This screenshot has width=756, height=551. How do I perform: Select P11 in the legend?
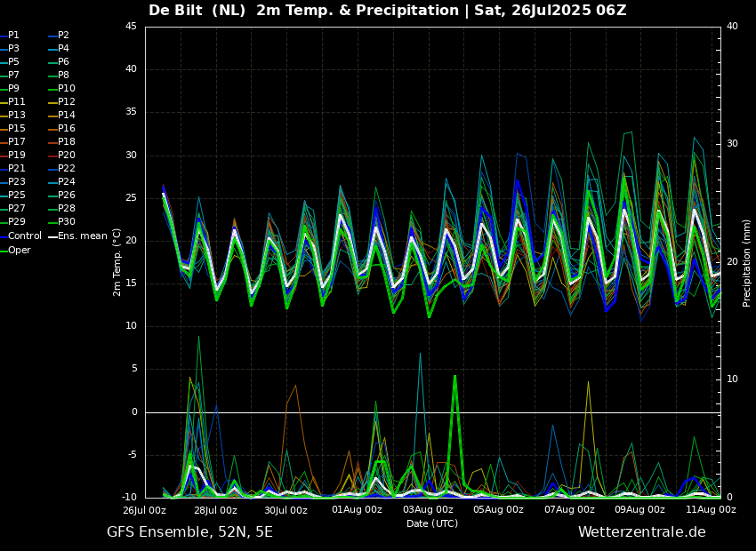click(x=12, y=101)
